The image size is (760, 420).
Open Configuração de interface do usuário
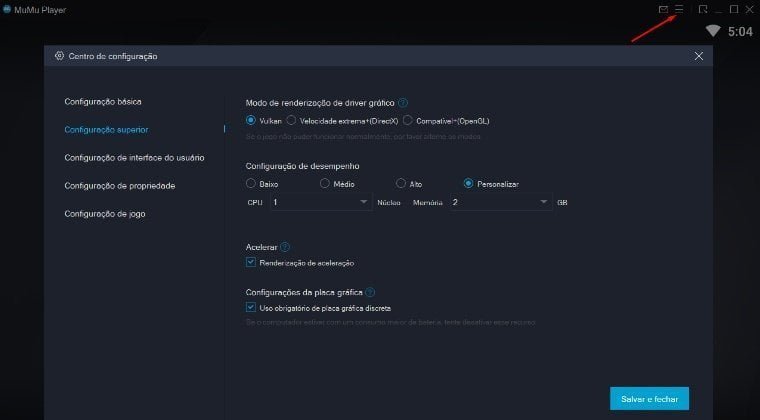coord(134,158)
